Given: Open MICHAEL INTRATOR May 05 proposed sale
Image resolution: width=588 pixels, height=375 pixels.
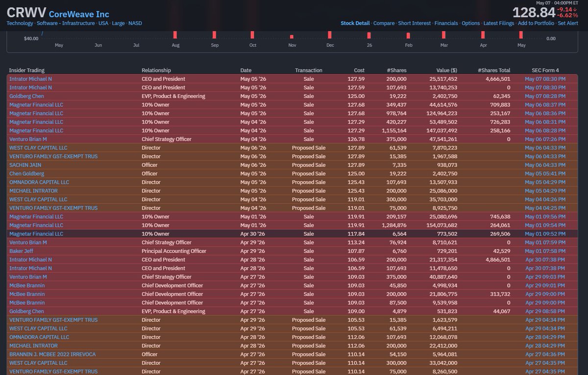Looking at the screenshot, I should pyautogui.click(x=33, y=191).
